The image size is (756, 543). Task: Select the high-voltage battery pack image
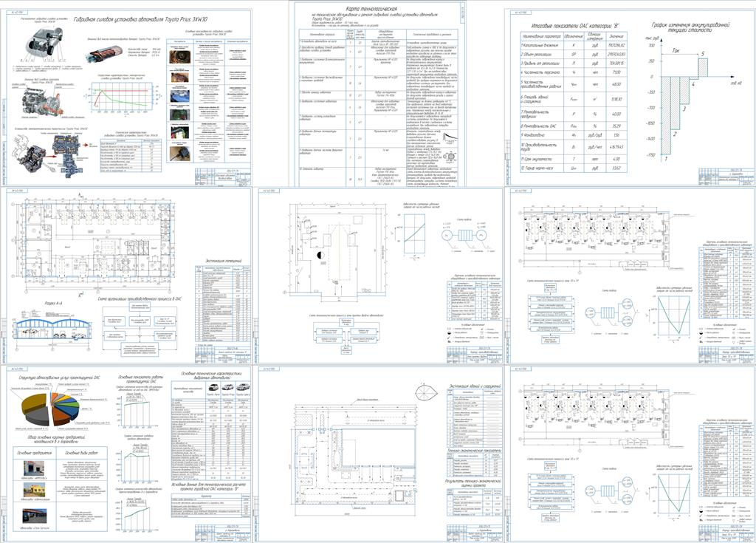click(103, 53)
